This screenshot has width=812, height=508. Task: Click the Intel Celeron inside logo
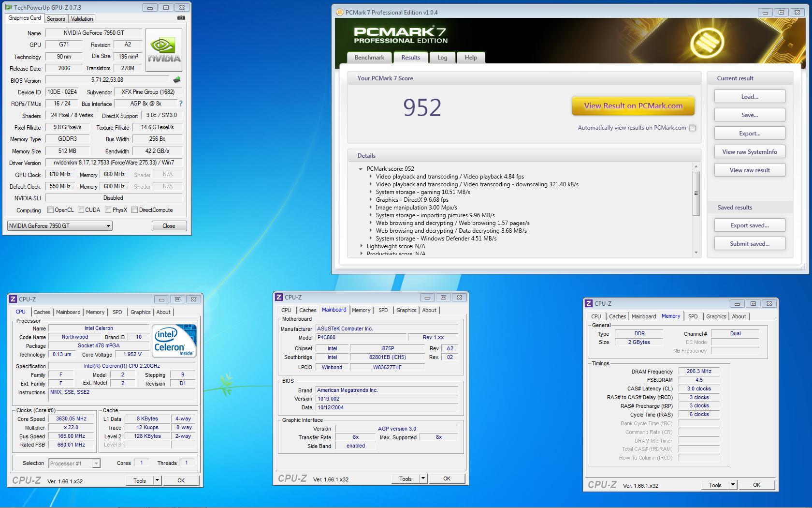(x=174, y=341)
